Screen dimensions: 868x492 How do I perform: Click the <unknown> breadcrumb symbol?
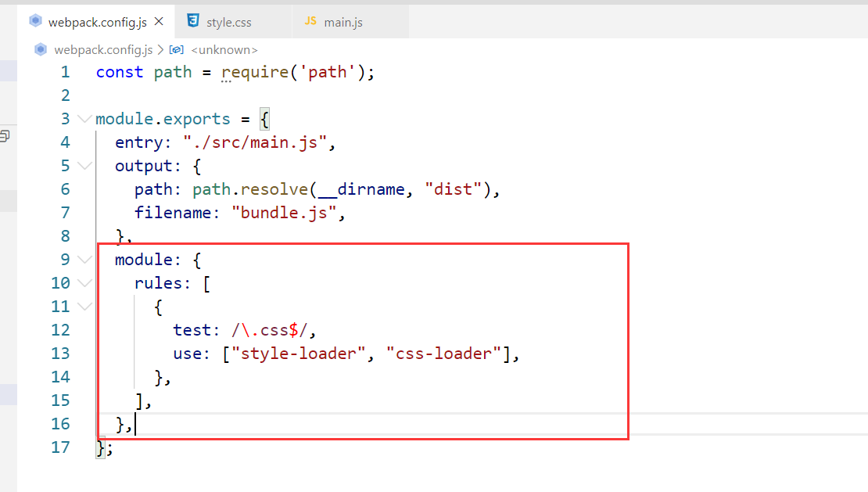(224, 50)
